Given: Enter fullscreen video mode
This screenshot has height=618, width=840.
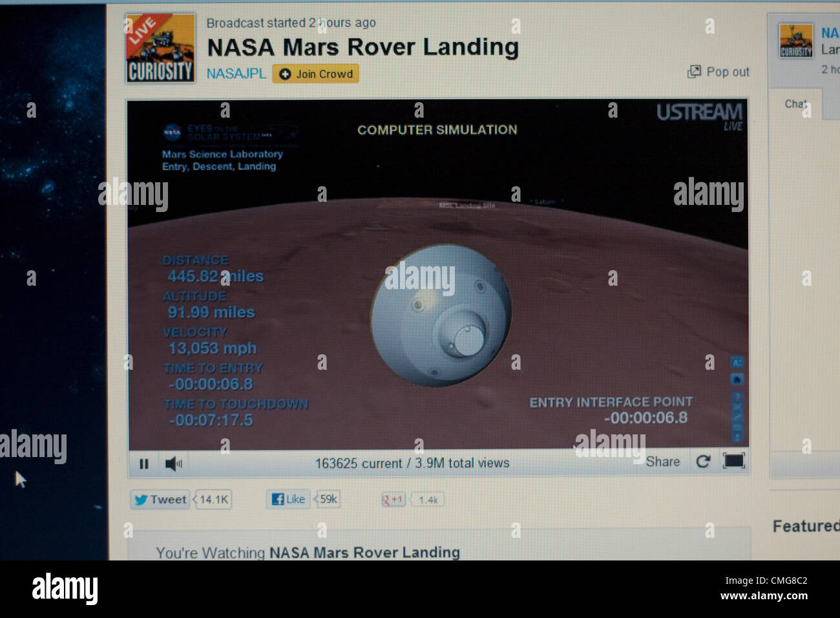Looking at the screenshot, I should [733, 460].
